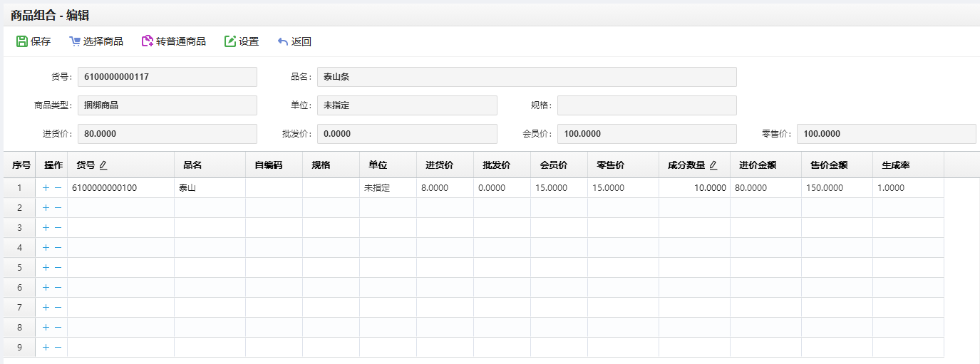Click the Convert to Normal Product icon

click(148, 41)
